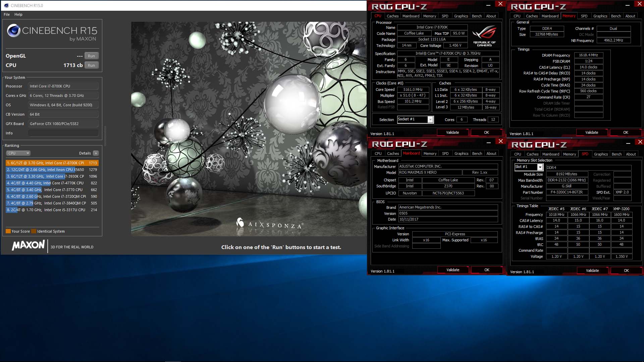Click OK in the CPU tab window

(x=486, y=132)
